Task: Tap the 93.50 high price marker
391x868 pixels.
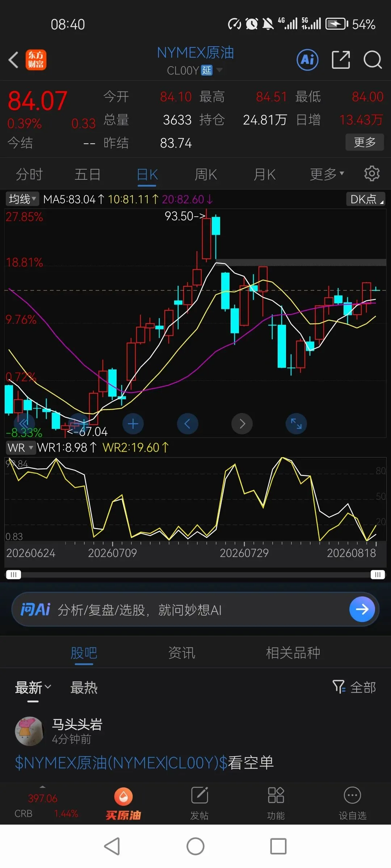Action: (185, 216)
